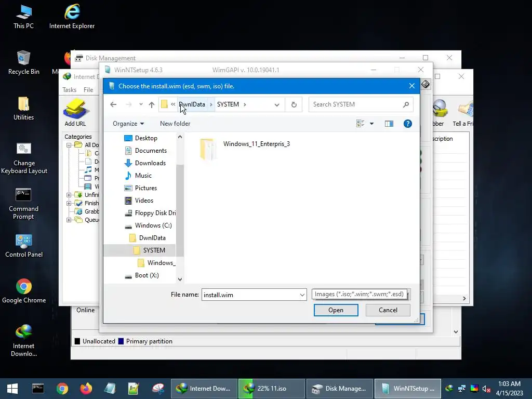Open the File menu in IDM
532x399 pixels.
[x=88, y=90]
